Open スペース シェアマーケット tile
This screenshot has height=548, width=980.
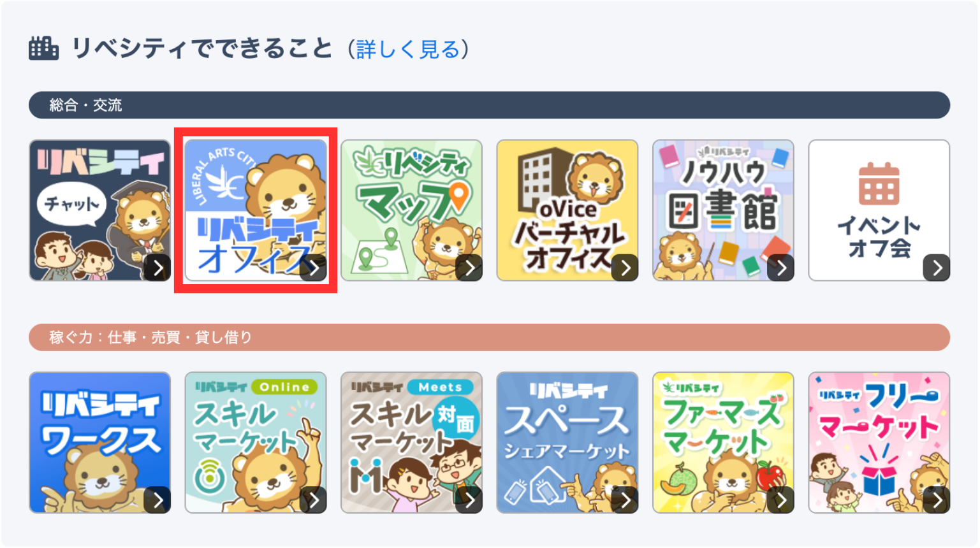(567, 443)
